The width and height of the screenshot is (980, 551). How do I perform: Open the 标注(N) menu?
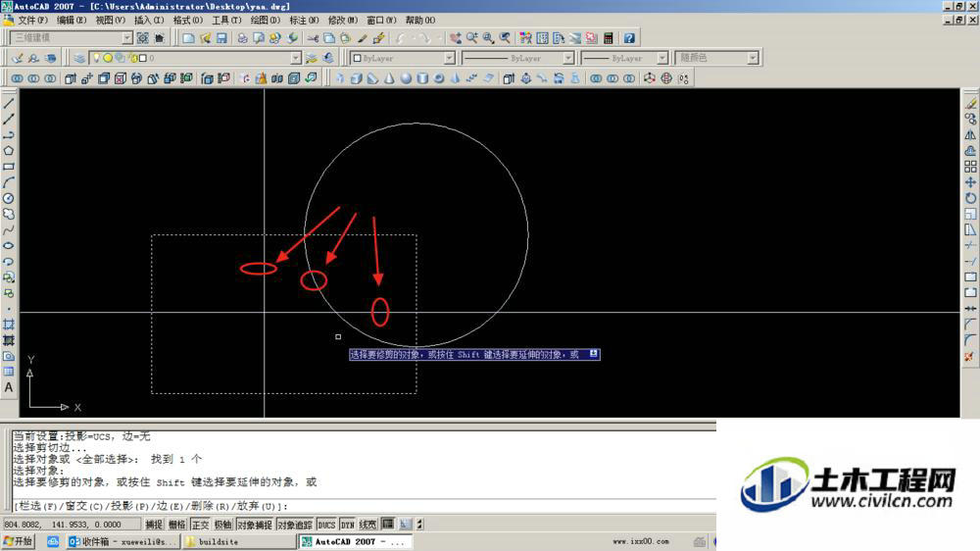[x=304, y=20]
